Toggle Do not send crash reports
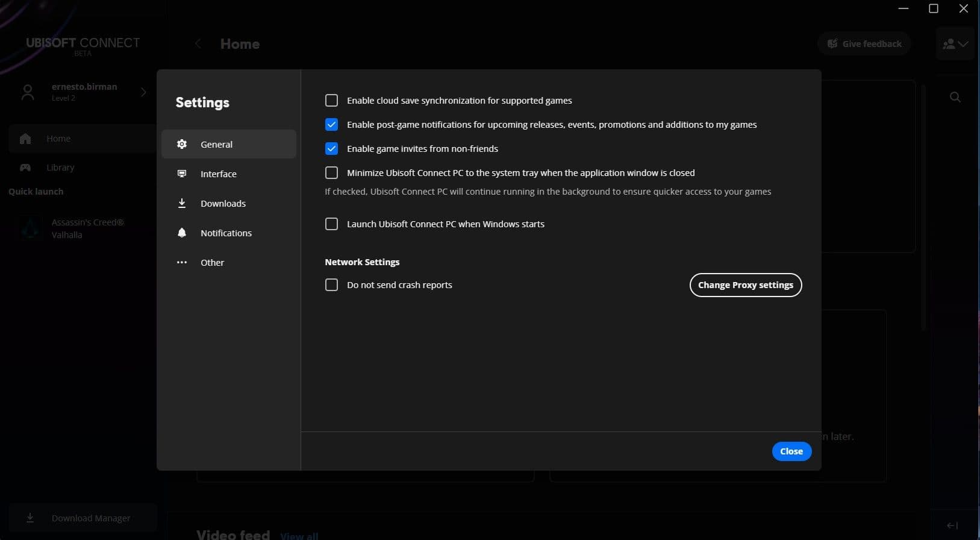Image resolution: width=980 pixels, height=540 pixels. [331, 284]
